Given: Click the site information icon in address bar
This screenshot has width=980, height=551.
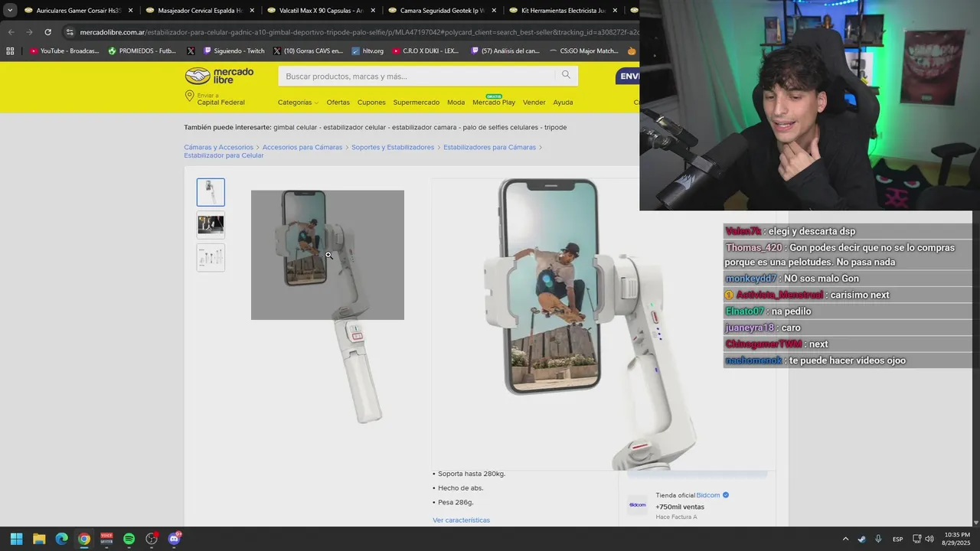Looking at the screenshot, I should click(x=70, y=32).
